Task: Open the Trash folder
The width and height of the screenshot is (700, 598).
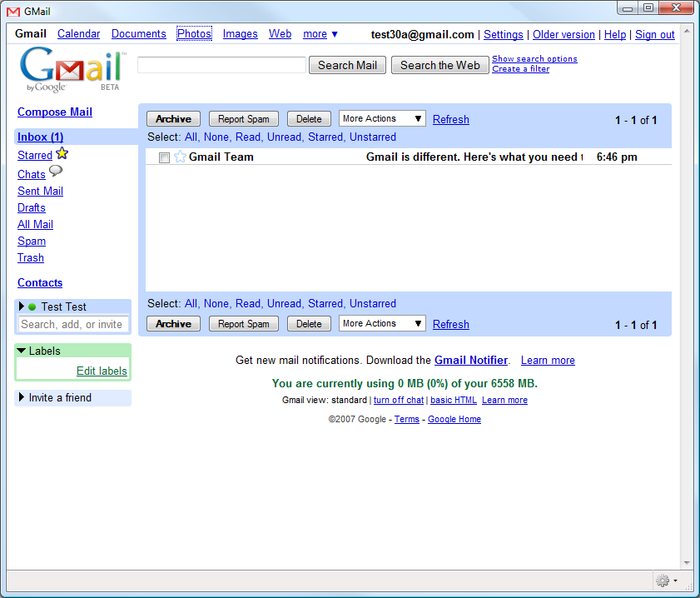Action: point(31,257)
